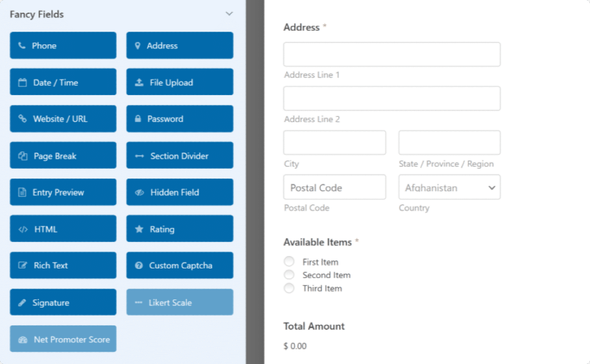Image resolution: width=590 pixels, height=364 pixels.
Task: Add the Custom Captcha field
Action: pos(180,266)
